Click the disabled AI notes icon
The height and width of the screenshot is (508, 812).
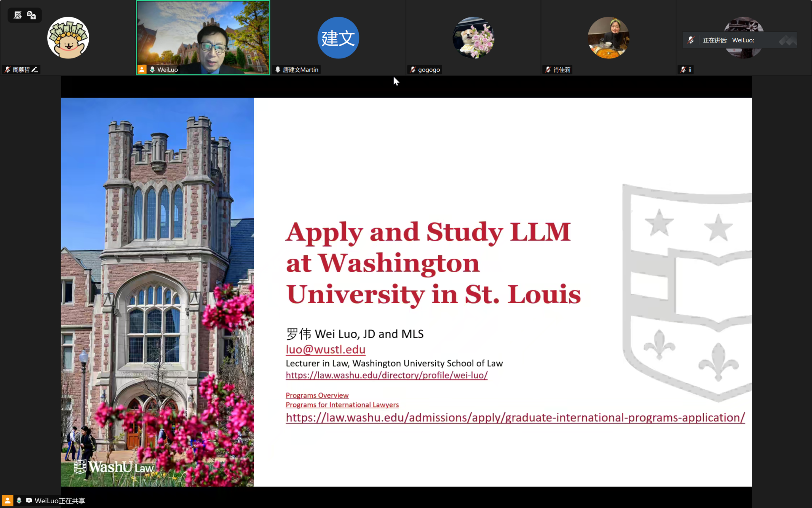pos(18,15)
